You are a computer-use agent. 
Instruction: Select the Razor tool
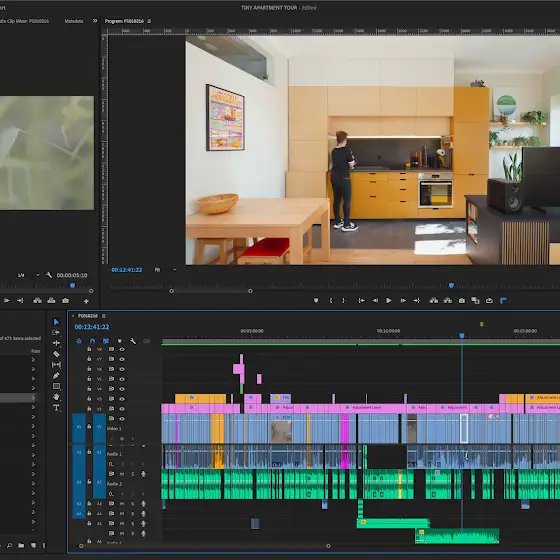[x=56, y=354]
